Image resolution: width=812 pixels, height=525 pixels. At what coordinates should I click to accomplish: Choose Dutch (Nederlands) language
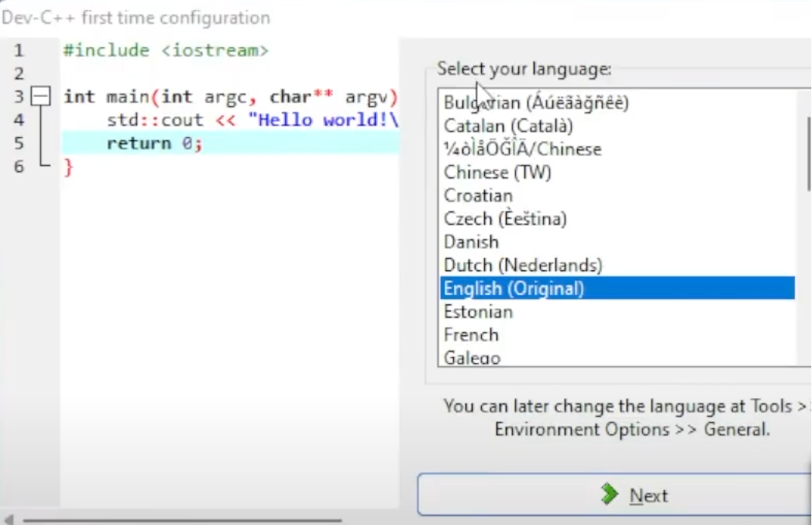pos(522,266)
